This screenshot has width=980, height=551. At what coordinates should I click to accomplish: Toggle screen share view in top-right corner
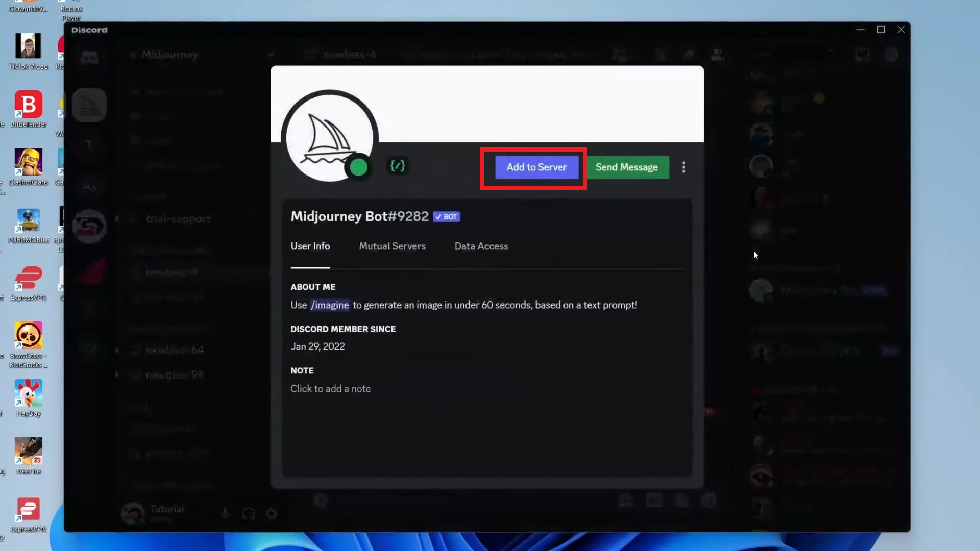click(x=863, y=55)
